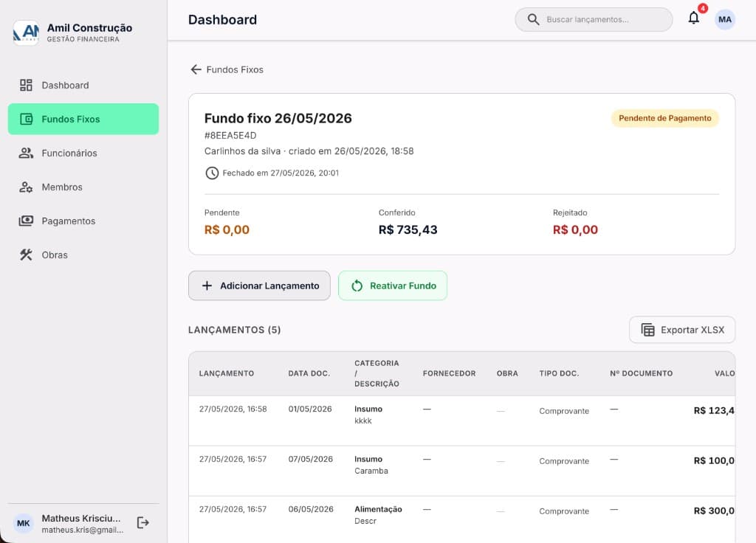Open Dashboard grid icon in sidebar

coord(26,86)
